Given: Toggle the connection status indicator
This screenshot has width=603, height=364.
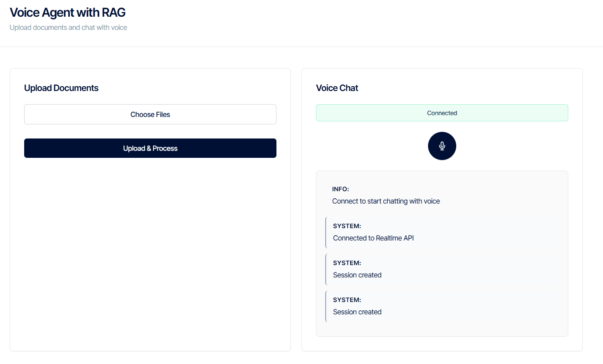Looking at the screenshot, I should click(442, 113).
